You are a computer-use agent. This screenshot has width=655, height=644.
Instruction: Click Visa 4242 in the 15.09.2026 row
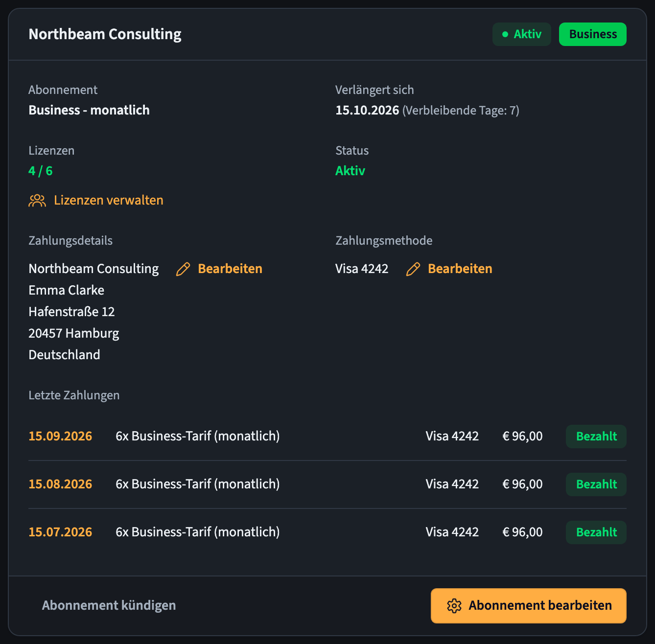coord(452,436)
